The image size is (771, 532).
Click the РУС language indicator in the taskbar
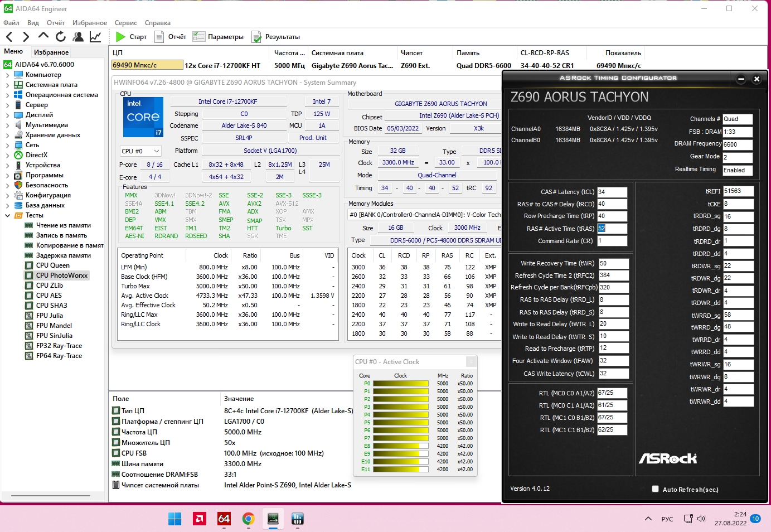[667, 519]
